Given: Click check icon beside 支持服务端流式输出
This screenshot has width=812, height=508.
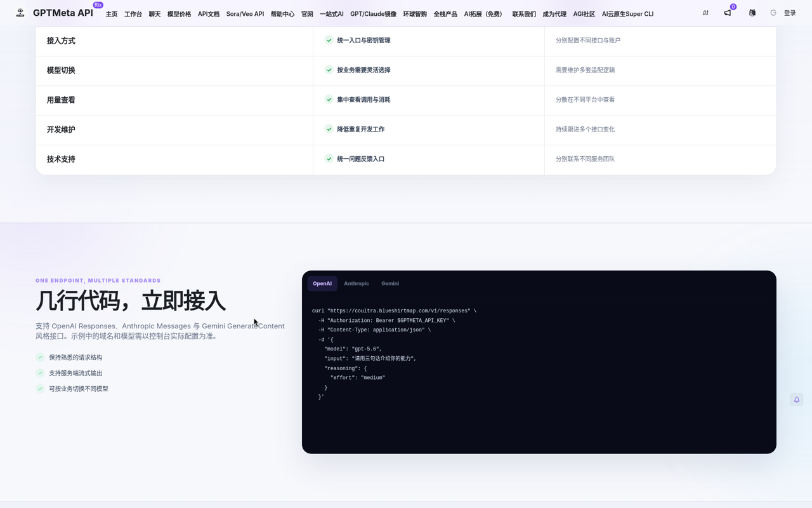Looking at the screenshot, I should pyautogui.click(x=40, y=373).
